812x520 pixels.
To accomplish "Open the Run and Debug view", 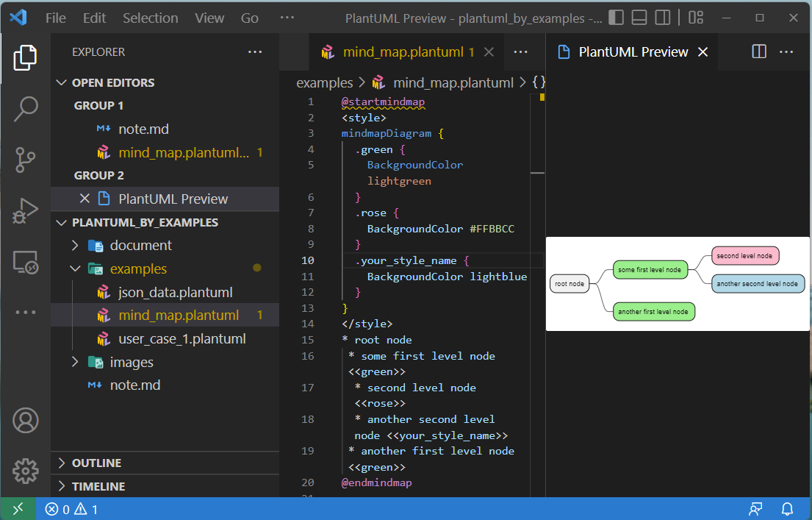I will (x=25, y=210).
